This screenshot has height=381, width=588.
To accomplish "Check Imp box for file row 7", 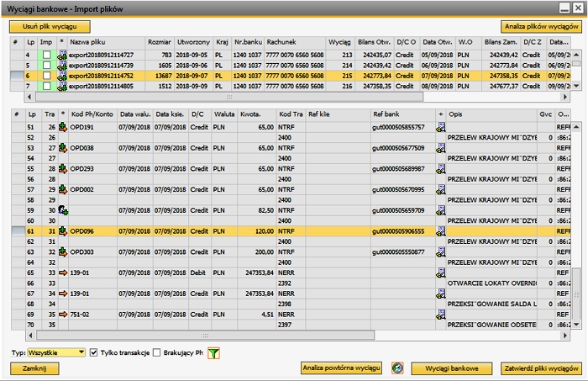I will (x=46, y=87).
